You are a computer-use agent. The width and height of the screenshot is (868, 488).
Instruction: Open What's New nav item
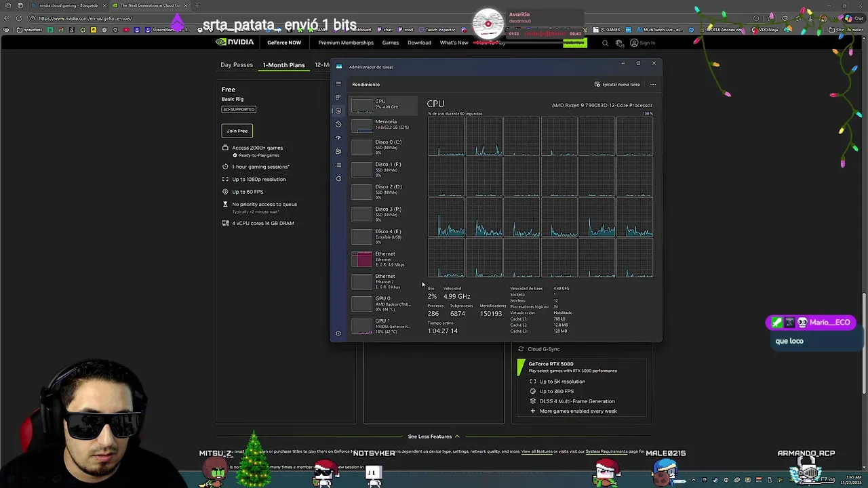click(x=454, y=43)
